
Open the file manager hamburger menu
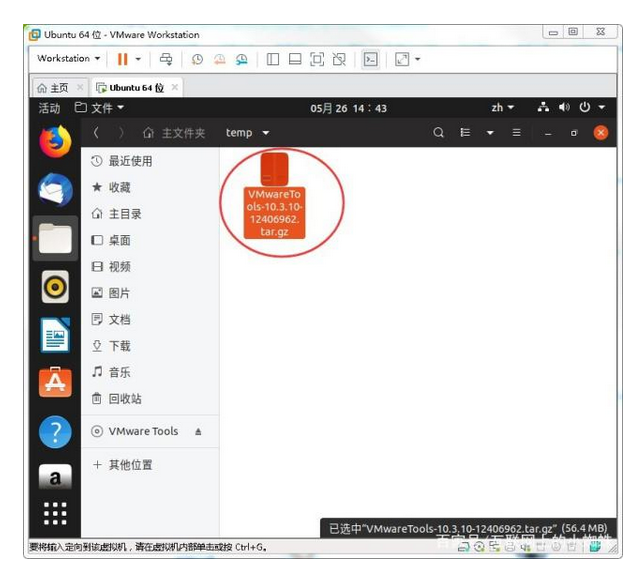[516, 133]
